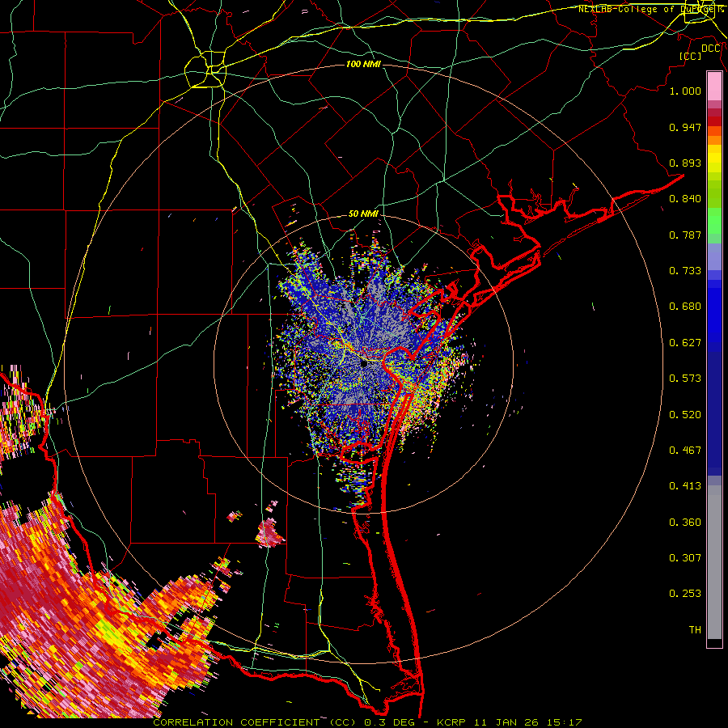Click the TH label on the scale
The width and height of the screenshot is (728, 728).
[x=695, y=630]
